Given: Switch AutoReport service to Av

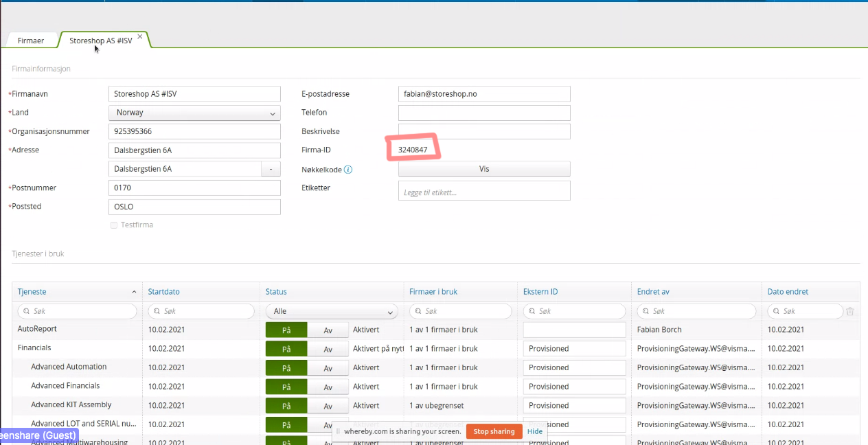Looking at the screenshot, I should pyautogui.click(x=328, y=330).
